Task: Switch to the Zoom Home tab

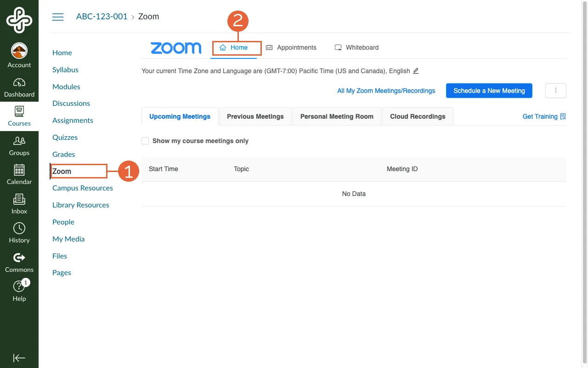Action: (x=234, y=47)
